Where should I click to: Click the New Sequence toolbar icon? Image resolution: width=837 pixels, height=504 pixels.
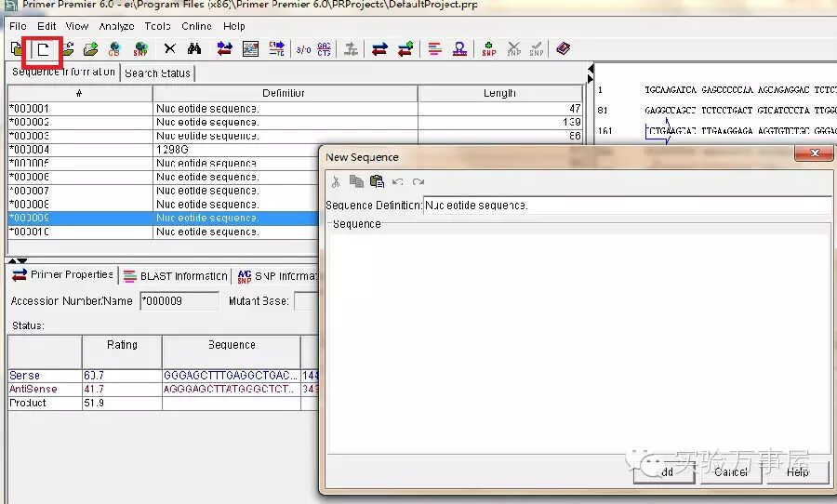43,49
